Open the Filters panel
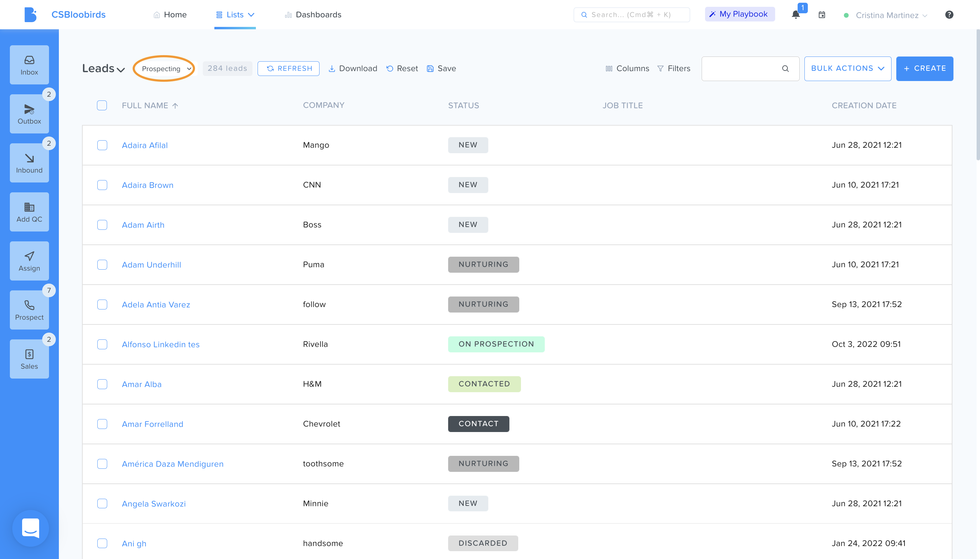The height and width of the screenshot is (559, 980). click(674, 69)
